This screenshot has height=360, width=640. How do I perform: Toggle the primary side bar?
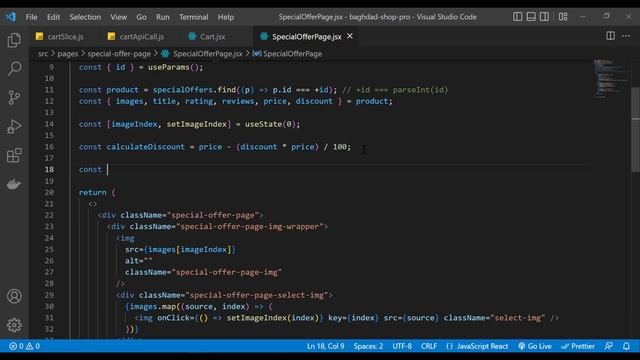point(518,17)
